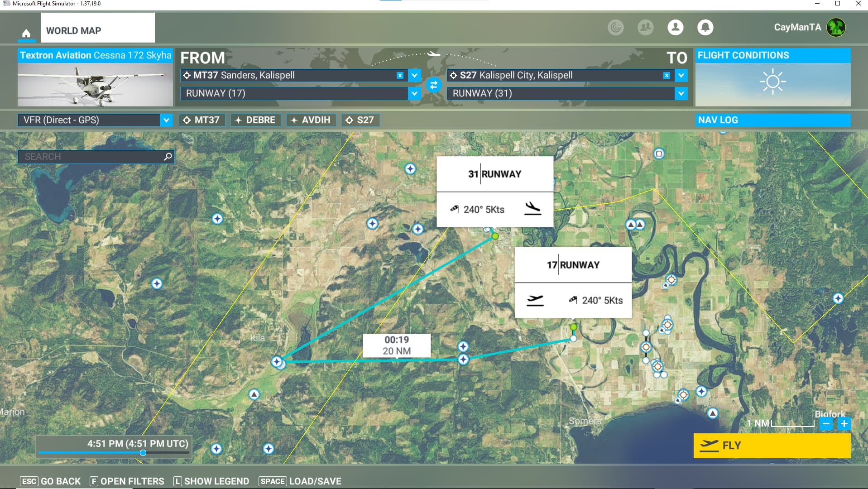
Task: Select the MT37 waypoint chip
Action: pos(202,120)
